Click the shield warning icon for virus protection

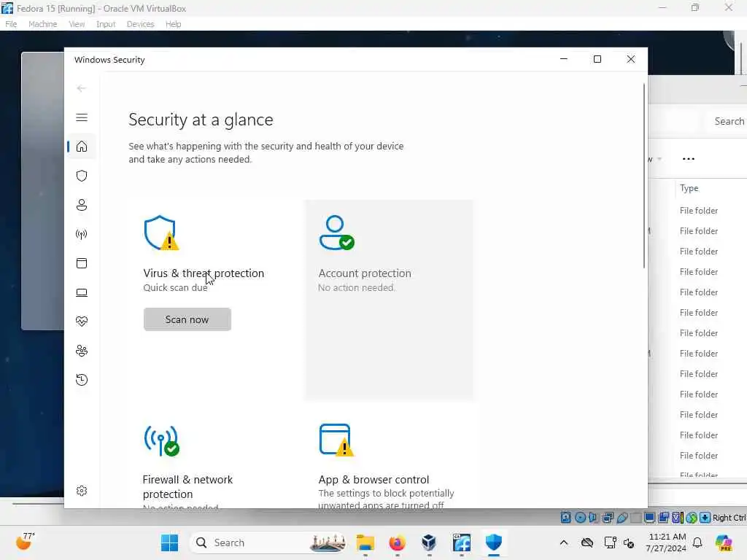pyautogui.click(x=161, y=233)
